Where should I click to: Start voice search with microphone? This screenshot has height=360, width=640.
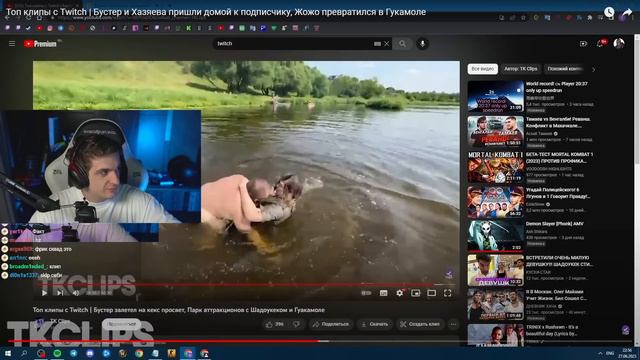pyautogui.click(x=422, y=44)
